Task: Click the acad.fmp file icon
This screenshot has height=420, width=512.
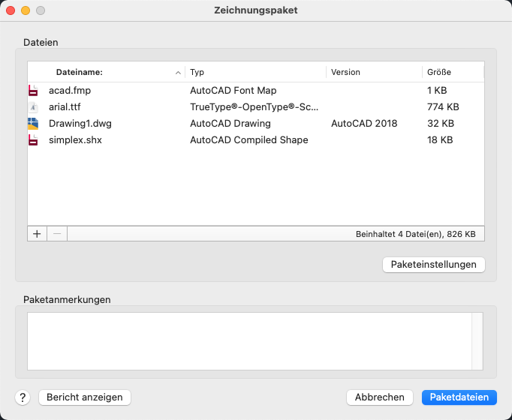Action: [33, 91]
